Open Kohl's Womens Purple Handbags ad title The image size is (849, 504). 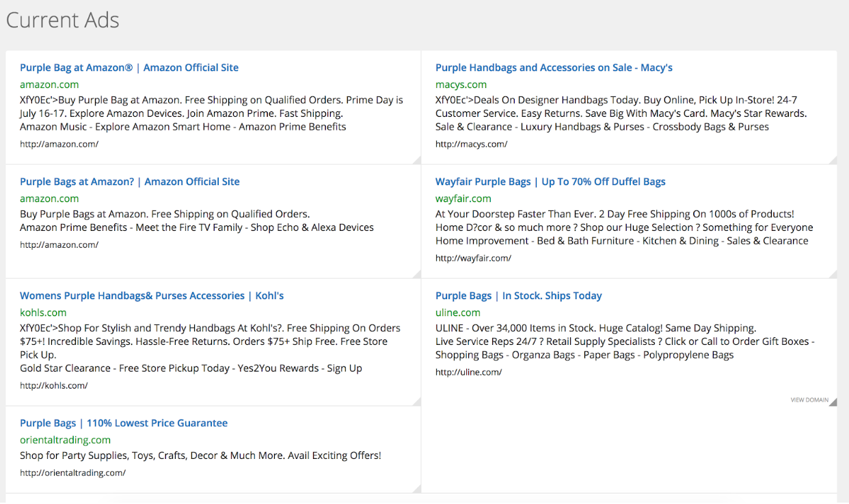[152, 296]
